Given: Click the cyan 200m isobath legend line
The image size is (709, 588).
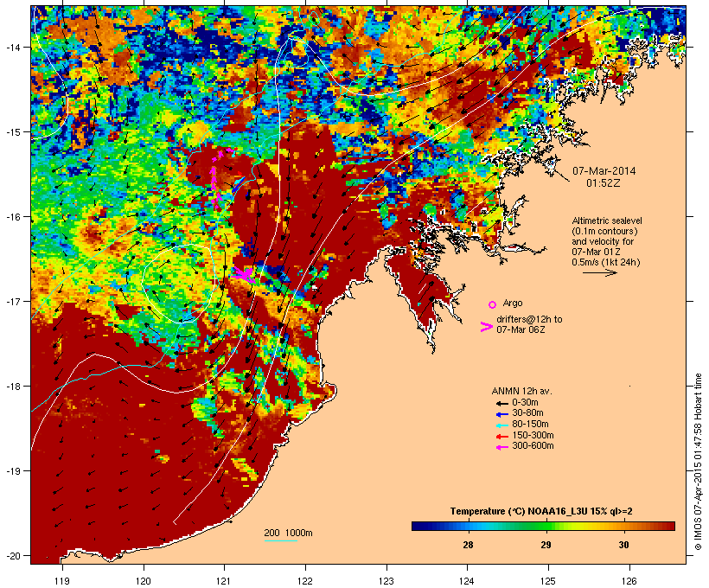Looking at the screenshot, I should point(280,540).
